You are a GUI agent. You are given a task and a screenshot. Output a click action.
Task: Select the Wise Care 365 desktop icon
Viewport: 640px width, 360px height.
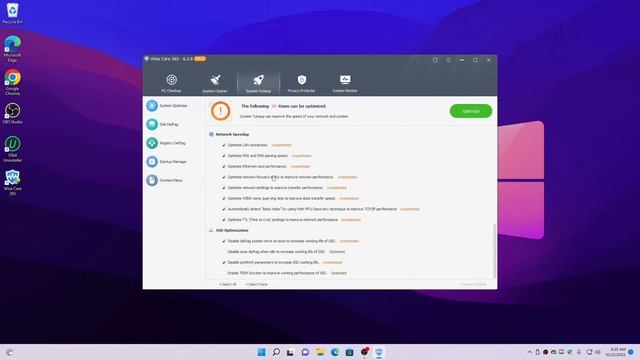pos(12,182)
